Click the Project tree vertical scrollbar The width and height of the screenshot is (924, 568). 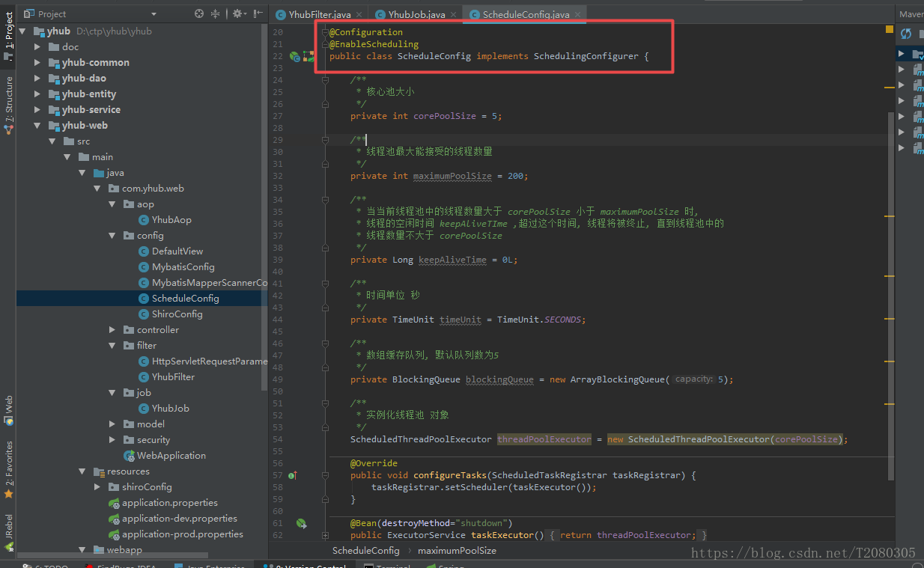[x=264, y=206]
